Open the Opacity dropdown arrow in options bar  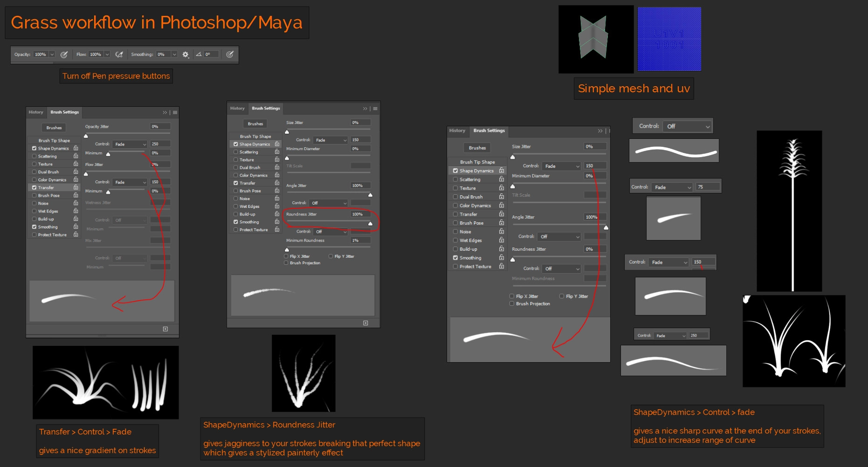(52, 55)
